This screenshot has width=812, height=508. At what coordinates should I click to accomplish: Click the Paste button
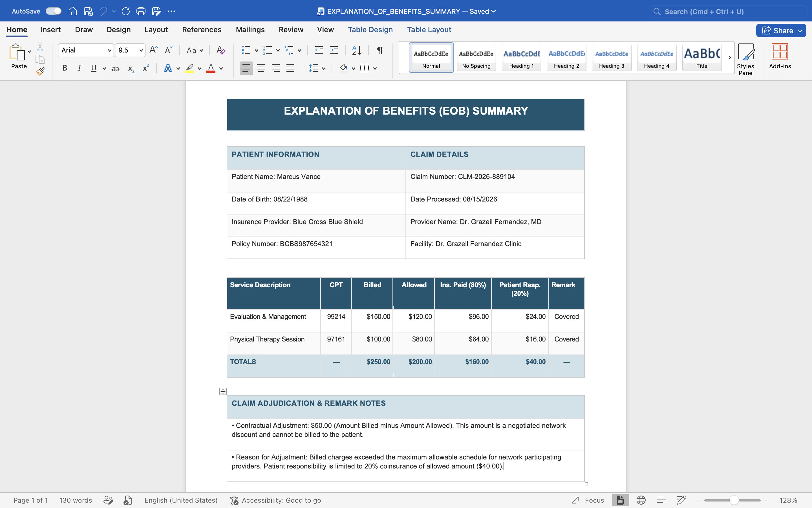[x=19, y=56]
